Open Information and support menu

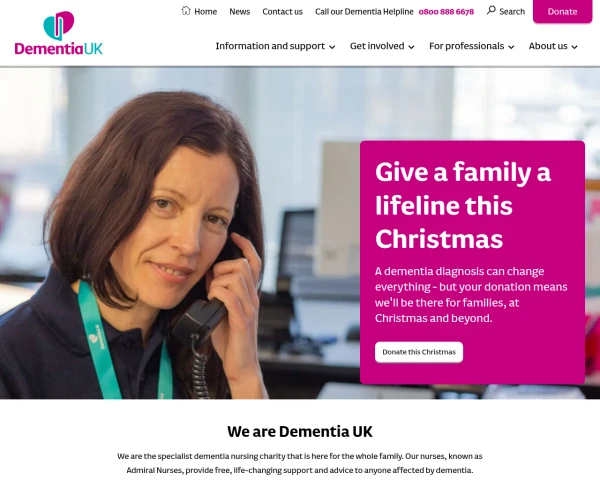[x=270, y=46]
